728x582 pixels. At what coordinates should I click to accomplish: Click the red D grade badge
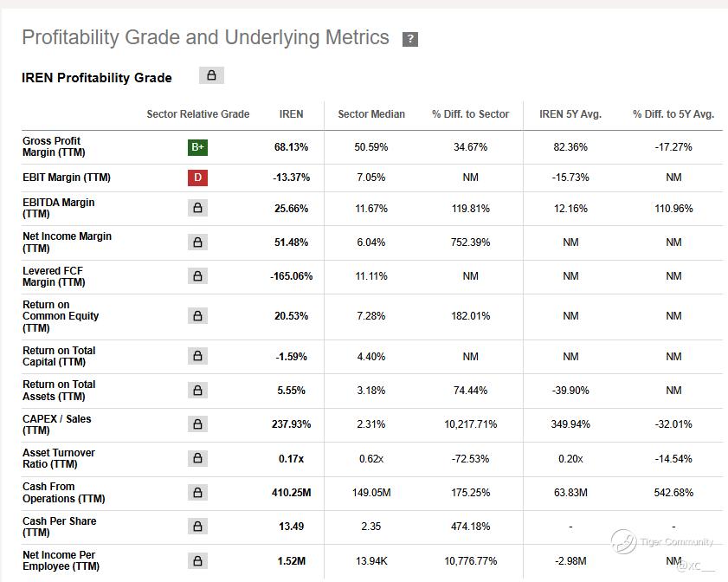pos(197,178)
